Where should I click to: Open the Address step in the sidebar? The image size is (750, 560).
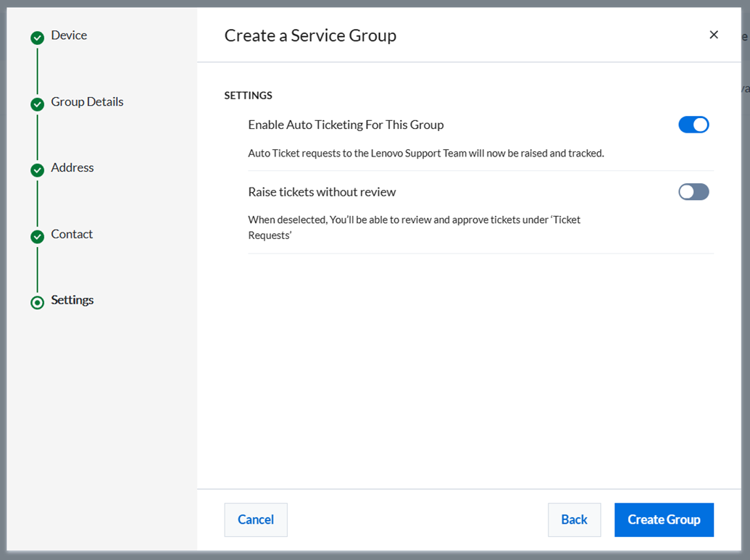pos(72,168)
